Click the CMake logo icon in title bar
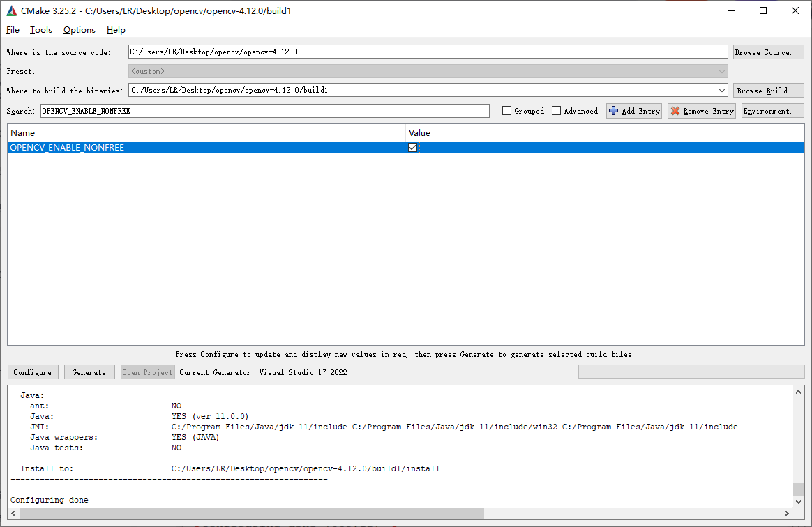 11,10
